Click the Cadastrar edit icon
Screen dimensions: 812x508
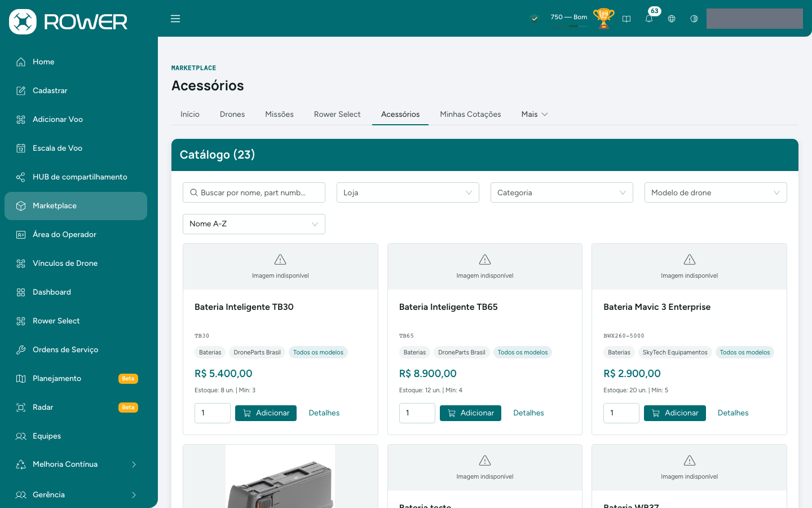21,91
